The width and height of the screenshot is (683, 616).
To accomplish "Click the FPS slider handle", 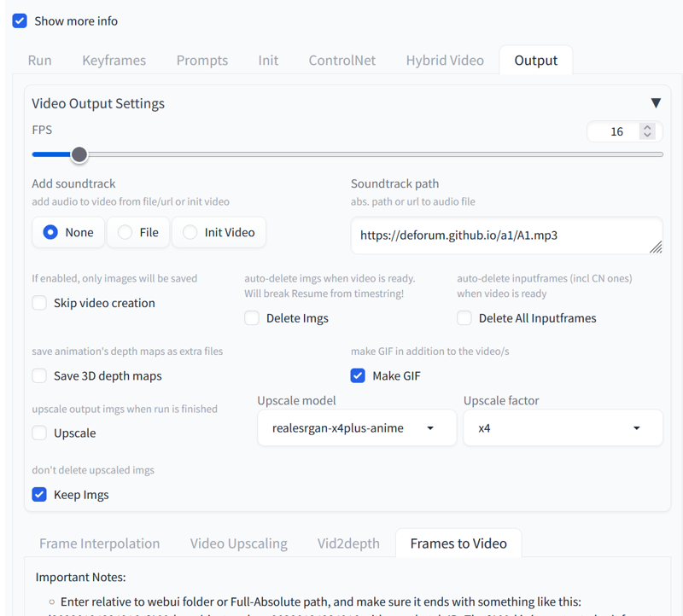I will pos(79,154).
